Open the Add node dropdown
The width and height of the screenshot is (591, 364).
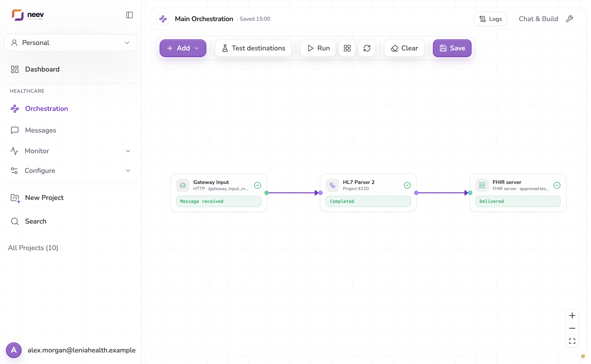pos(183,48)
